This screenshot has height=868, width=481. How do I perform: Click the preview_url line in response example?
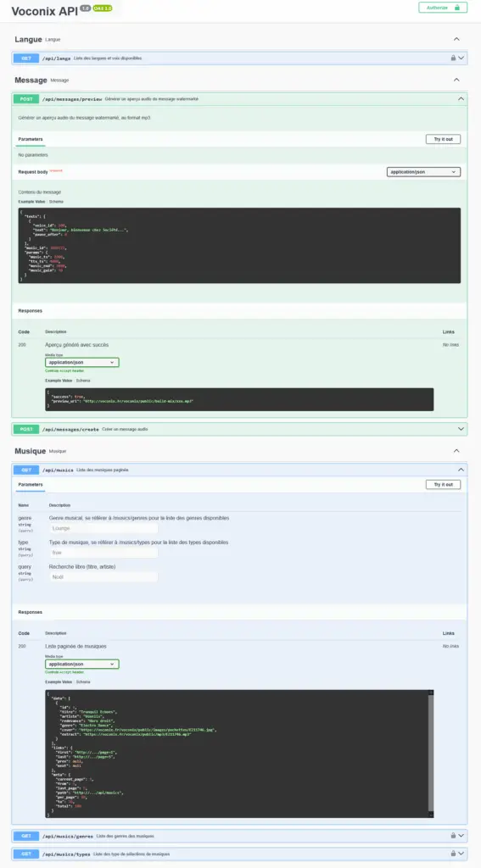pyautogui.click(x=122, y=401)
